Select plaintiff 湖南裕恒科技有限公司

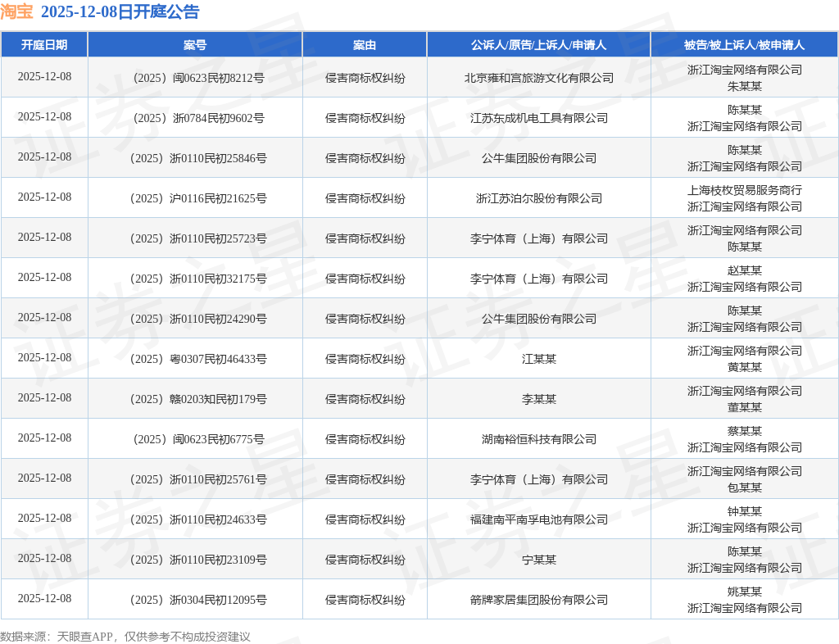coord(539,439)
